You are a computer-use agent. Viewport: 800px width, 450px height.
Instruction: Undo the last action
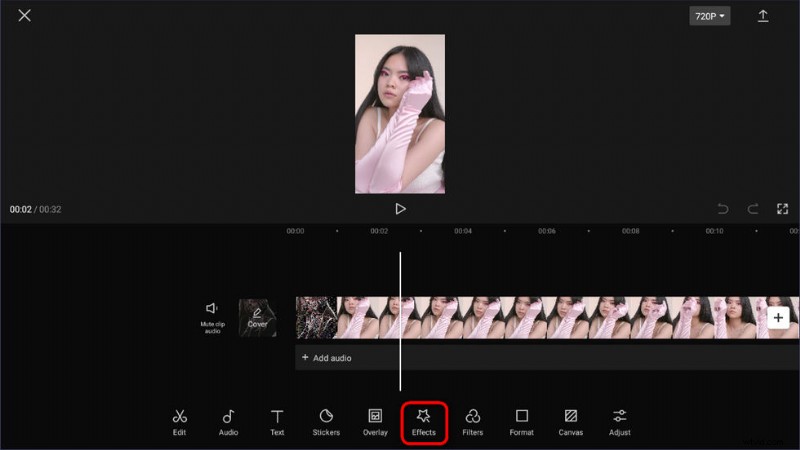pos(723,209)
